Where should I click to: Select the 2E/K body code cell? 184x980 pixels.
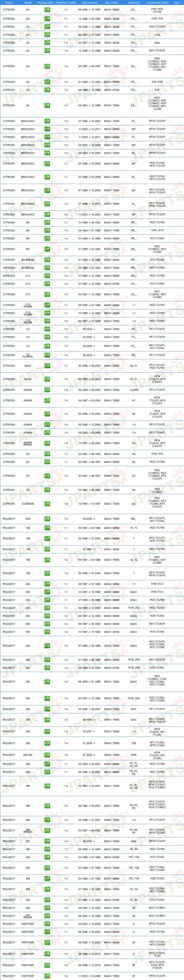click(134, 755)
